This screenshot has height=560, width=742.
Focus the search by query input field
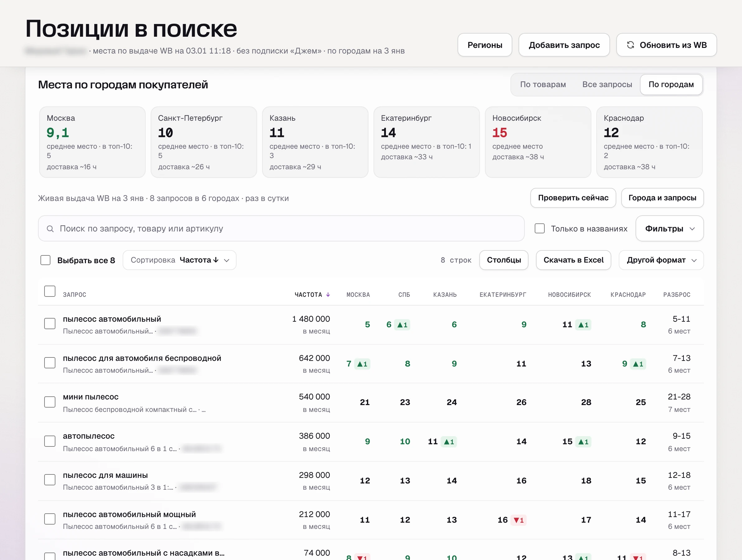[281, 228]
